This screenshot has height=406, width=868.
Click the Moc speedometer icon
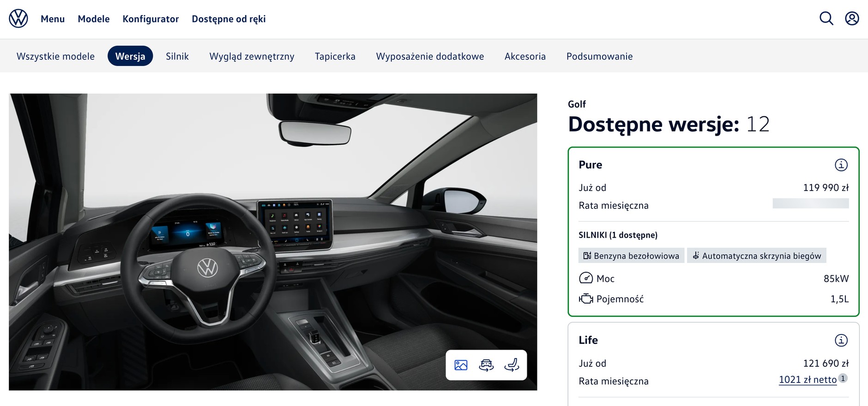pyautogui.click(x=586, y=278)
